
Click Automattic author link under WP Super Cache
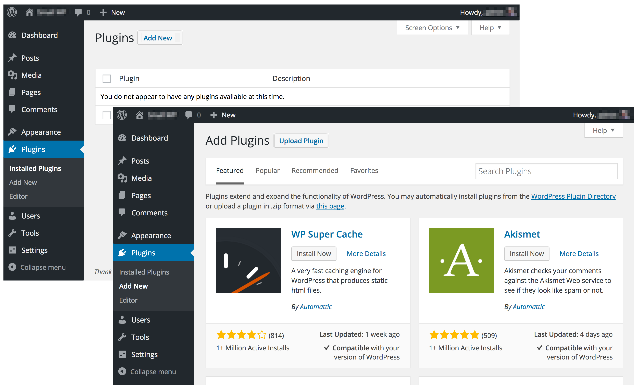pyautogui.click(x=316, y=307)
